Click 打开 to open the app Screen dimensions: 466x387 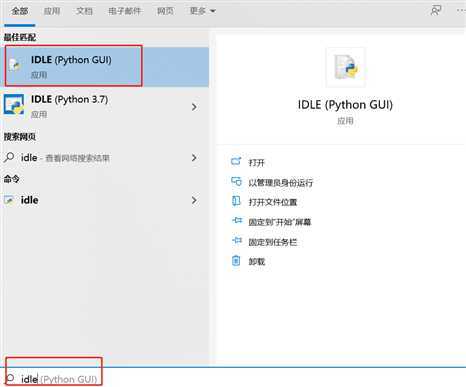click(256, 163)
